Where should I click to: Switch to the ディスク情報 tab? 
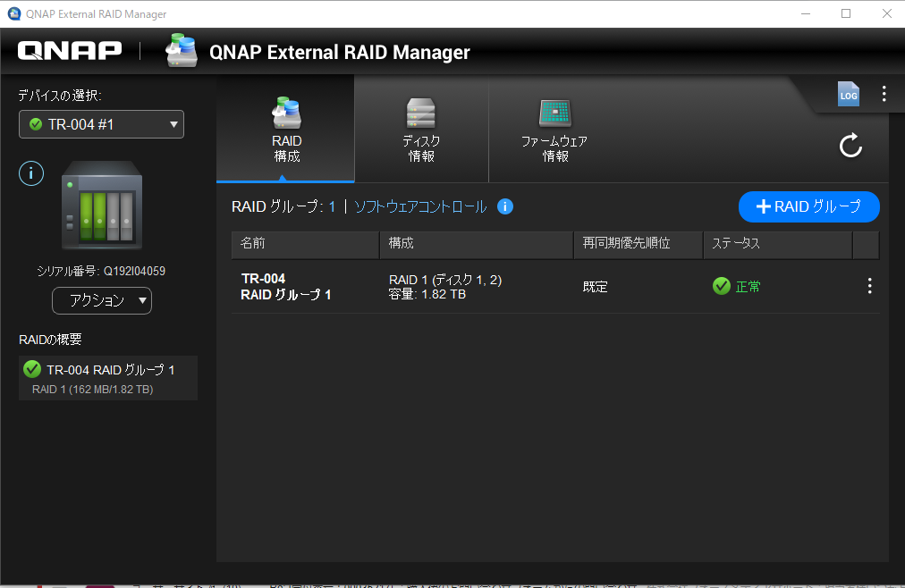[x=421, y=130]
